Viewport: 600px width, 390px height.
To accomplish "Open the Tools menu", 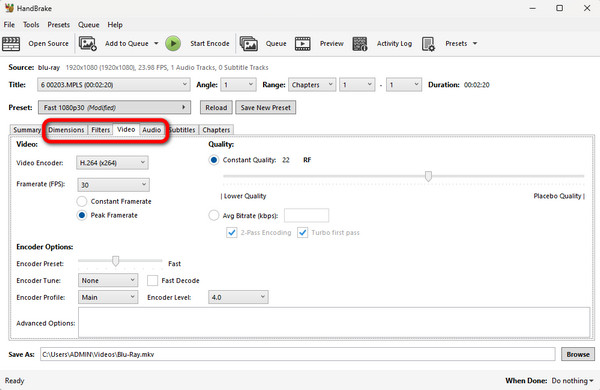I will click(x=31, y=25).
